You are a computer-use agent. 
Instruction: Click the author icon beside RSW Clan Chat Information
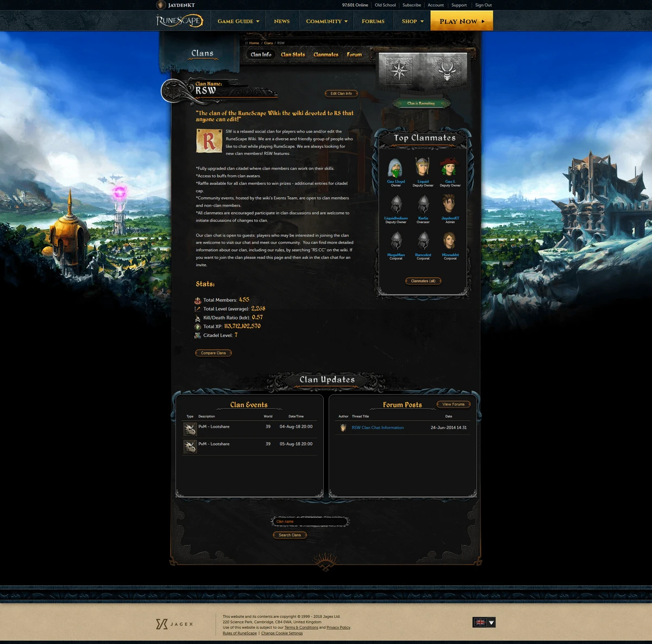click(x=343, y=428)
